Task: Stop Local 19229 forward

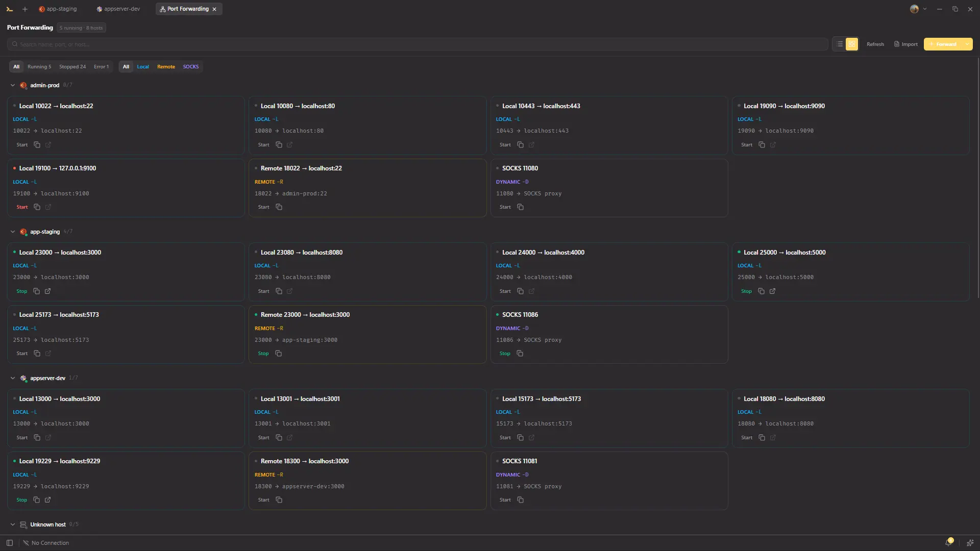Action: pyautogui.click(x=22, y=500)
